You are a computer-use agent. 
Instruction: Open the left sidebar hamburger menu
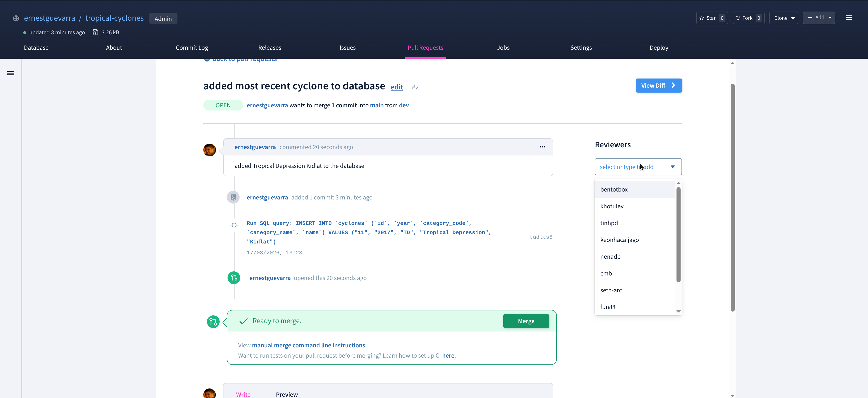coord(10,73)
